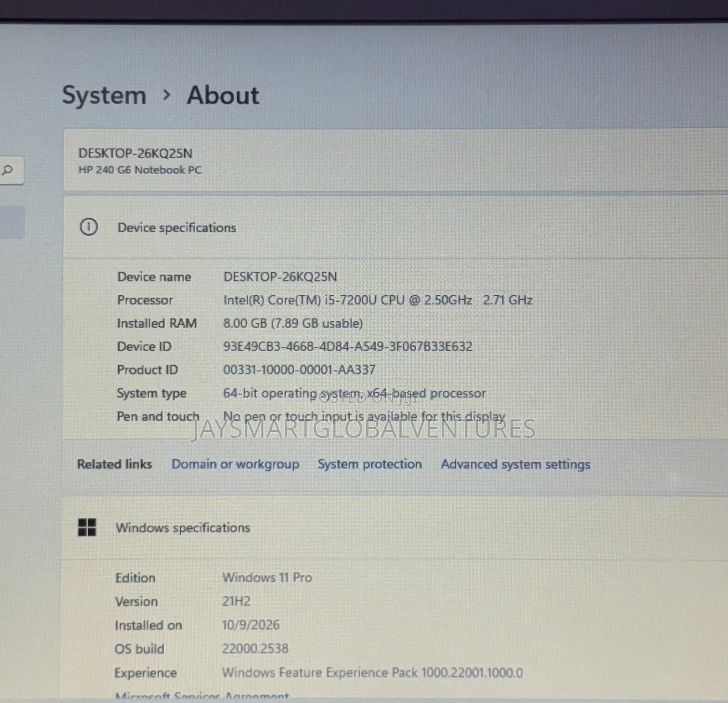
Task: Select the System type value 64-bit operating system
Action: point(354,393)
